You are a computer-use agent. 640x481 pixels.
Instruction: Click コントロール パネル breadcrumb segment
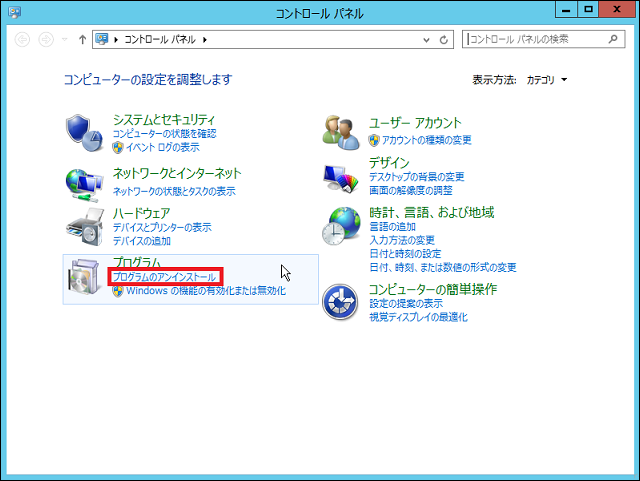tap(160, 40)
